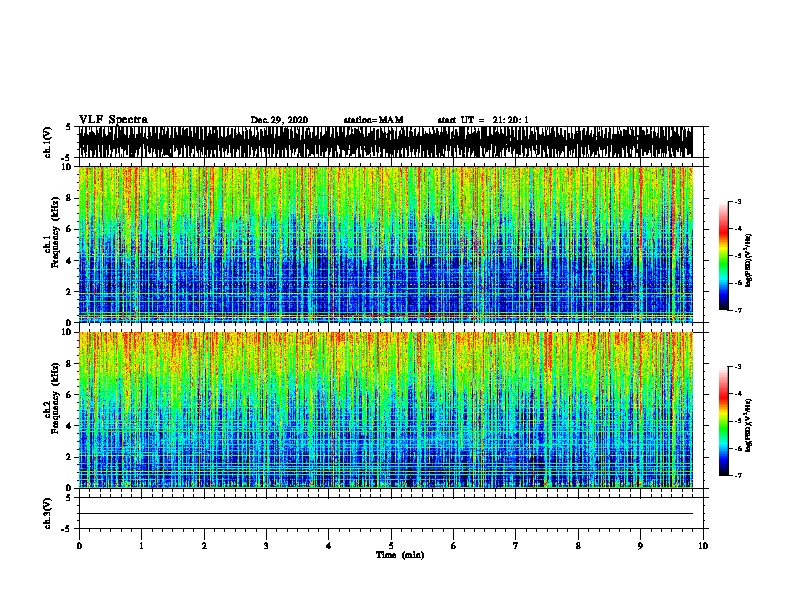Click the 4 kHz tick on ch.2 spectrogram
The height and width of the screenshot is (612, 792).
tap(71, 426)
